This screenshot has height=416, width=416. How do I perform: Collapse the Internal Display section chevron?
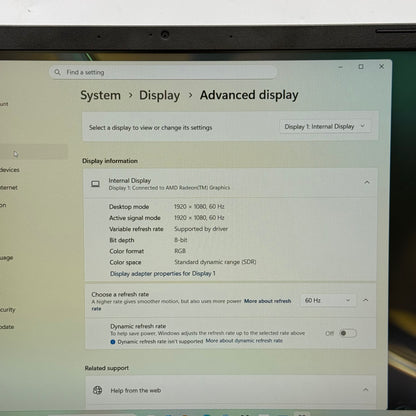367,182
